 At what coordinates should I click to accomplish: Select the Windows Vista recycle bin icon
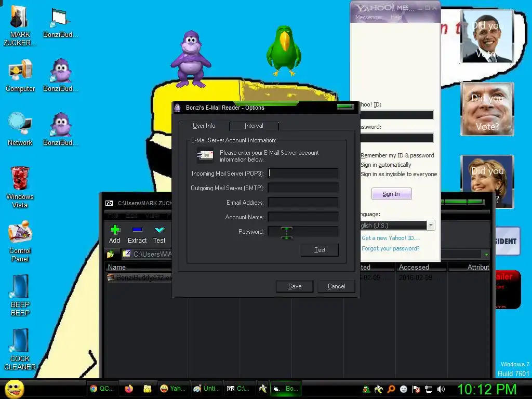click(20, 187)
